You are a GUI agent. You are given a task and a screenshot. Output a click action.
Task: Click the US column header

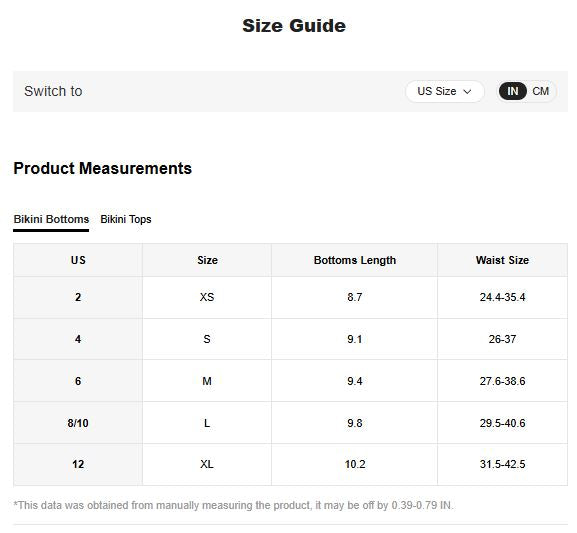(x=78, y=260)
